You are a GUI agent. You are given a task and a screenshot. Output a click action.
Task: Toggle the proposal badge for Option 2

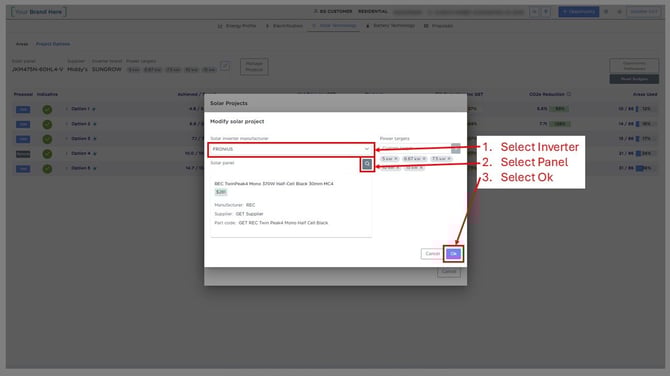(23, 124)
